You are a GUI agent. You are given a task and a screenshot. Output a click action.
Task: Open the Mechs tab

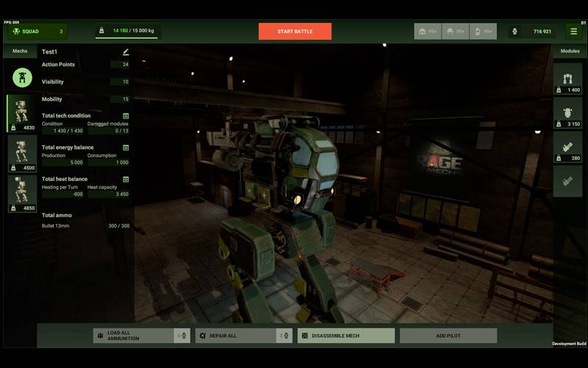click(20, 52)
